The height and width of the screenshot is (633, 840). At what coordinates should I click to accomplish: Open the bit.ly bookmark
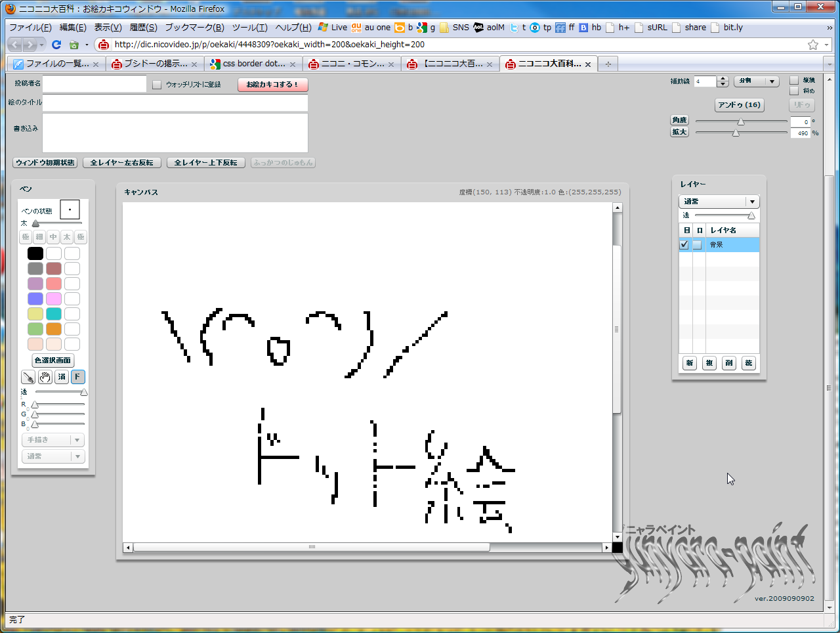(727, 28)
